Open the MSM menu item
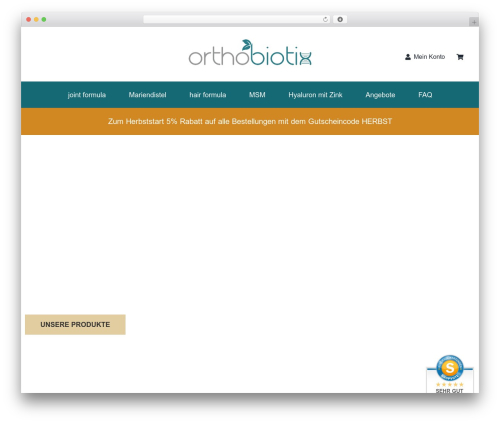 pos(257,95)
